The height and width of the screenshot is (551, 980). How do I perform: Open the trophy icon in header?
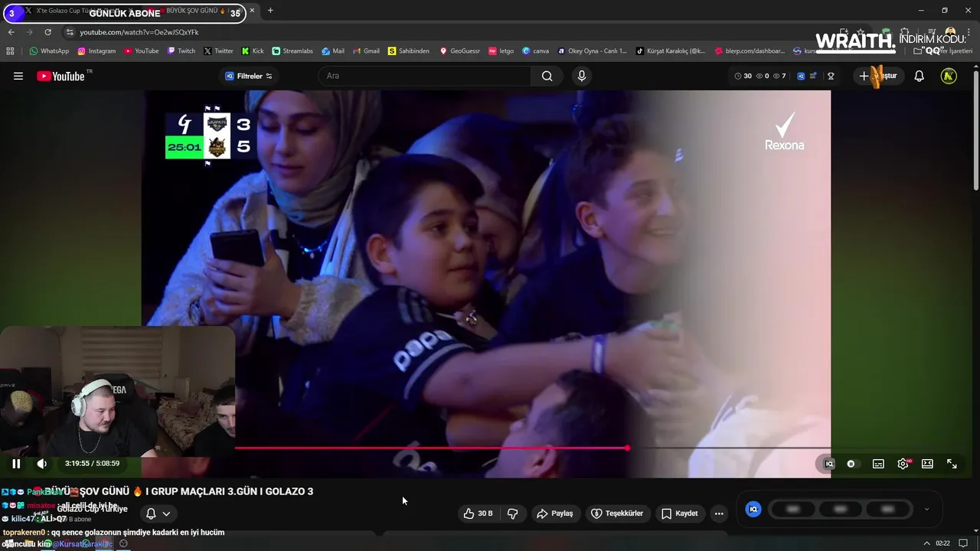tap(831, 76)
